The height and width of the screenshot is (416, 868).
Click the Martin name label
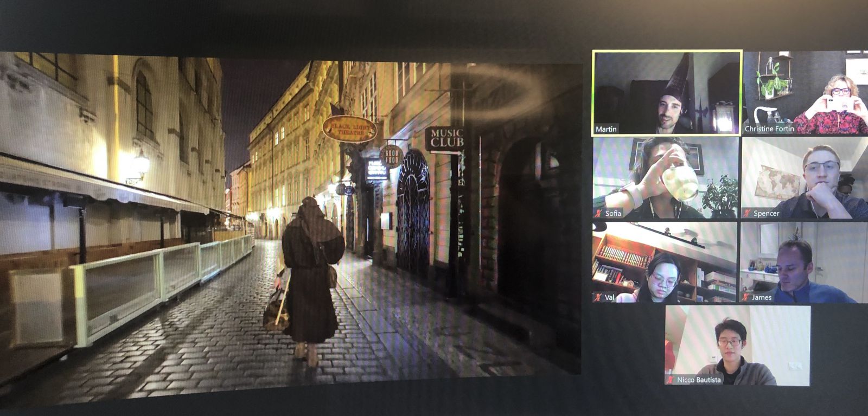(606, 129)
